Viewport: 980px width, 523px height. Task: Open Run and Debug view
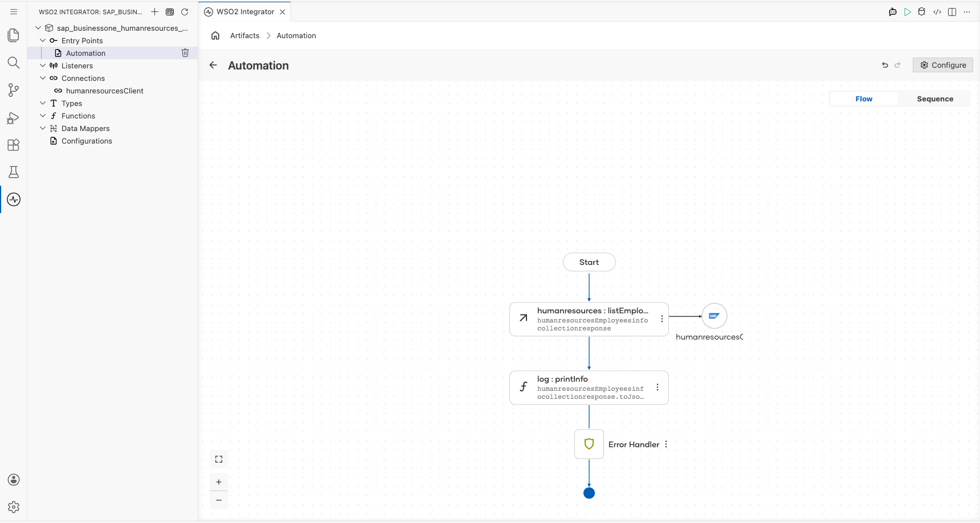[x=14, y=117]
